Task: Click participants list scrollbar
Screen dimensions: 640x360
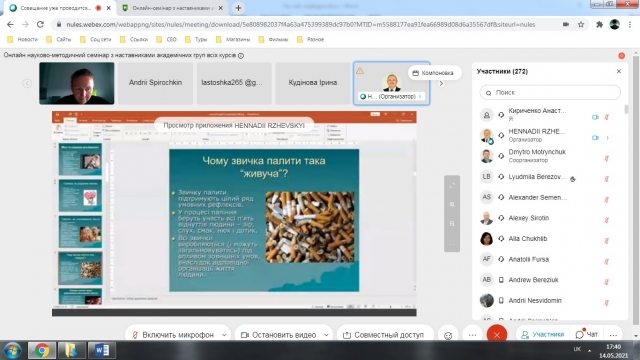Action: [x=626, y=109]
